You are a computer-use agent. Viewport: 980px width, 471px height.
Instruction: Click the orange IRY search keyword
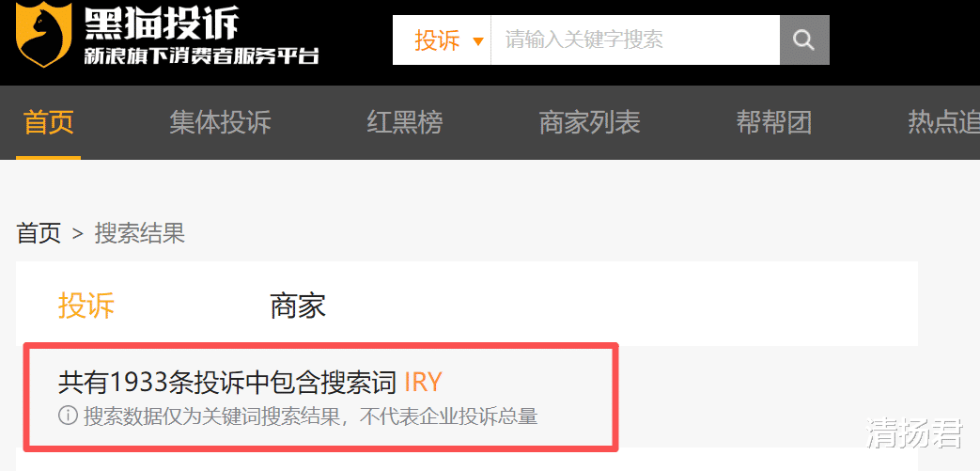coord(423,383)
